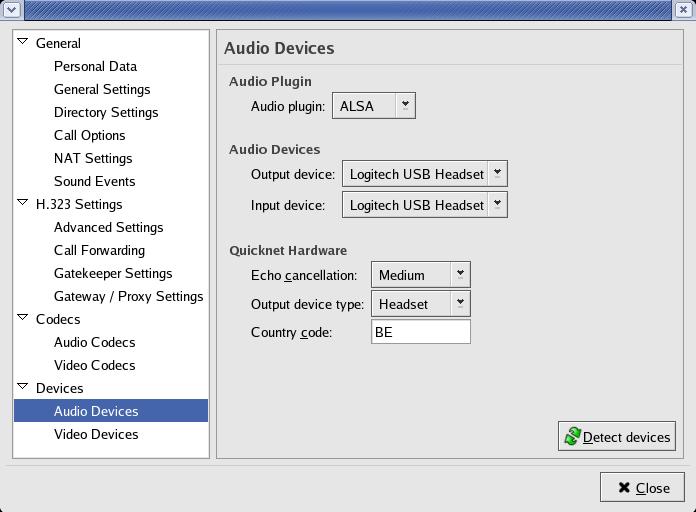Switch to Video Devices settings

tap(96, 434)
